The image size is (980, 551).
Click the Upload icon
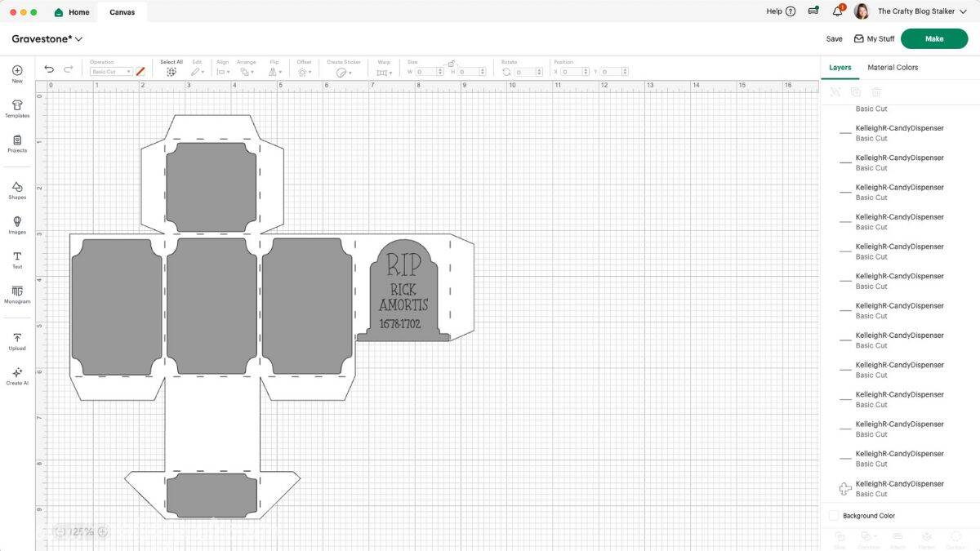pos(17,340)
